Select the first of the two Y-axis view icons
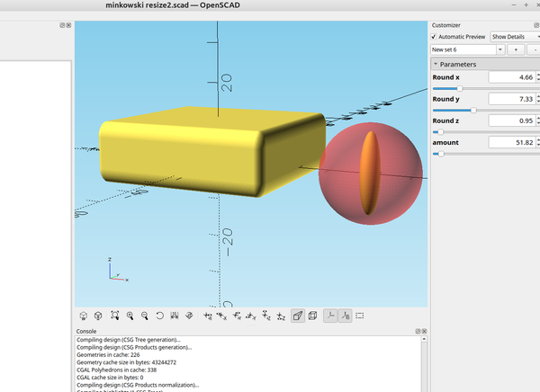The width and height of the screenshot is (540, 392). (x=237, y=316)
